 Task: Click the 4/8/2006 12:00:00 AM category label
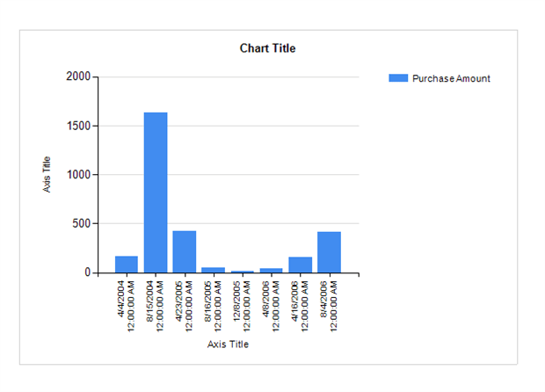pyautogui.click(x=271, y=306)
